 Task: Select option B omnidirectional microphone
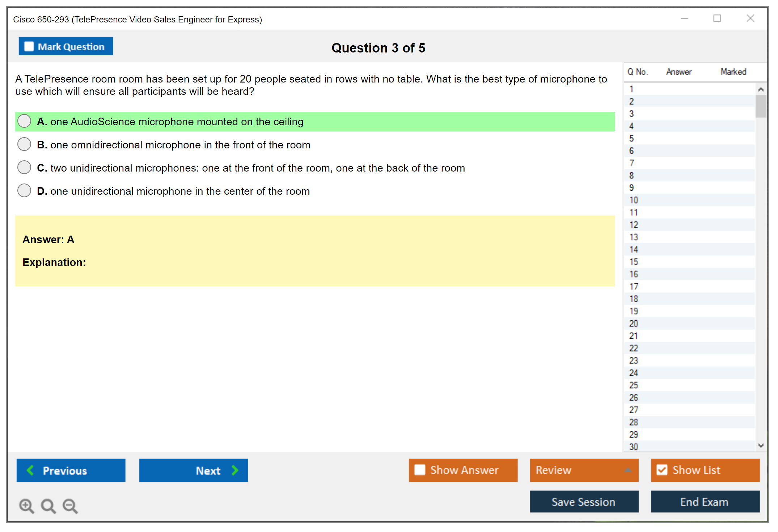click(x=24, y=144)
